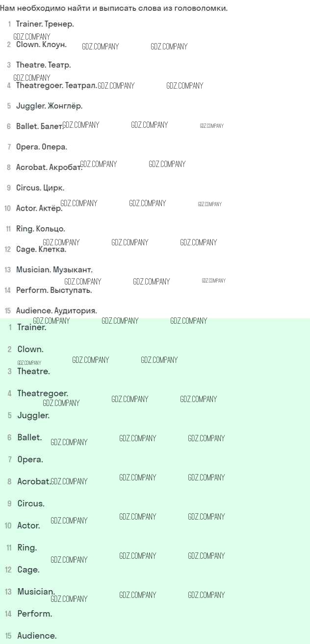The width and height of the screenshot is (310, 644).
Task: Select "Perform." in the green answer list
Action: [x=34, y=614]
